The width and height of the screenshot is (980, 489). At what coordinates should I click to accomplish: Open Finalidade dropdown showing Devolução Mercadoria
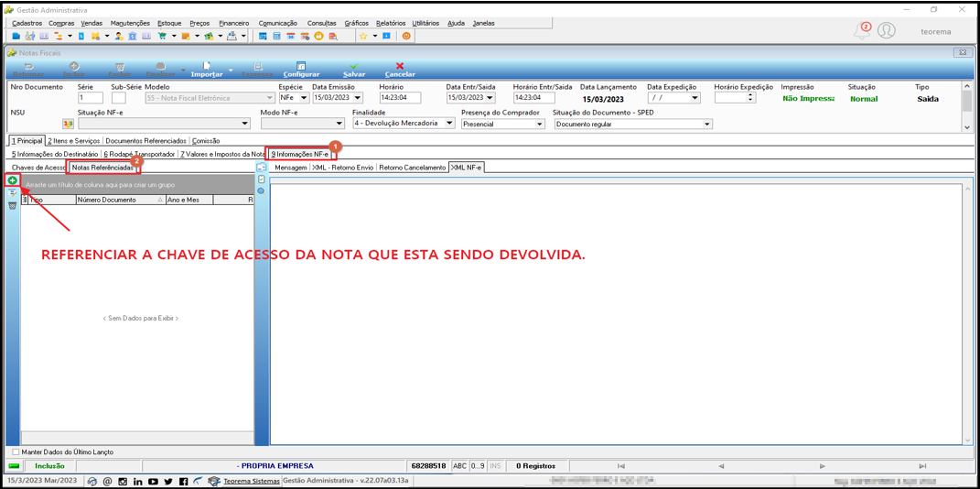pyautogui.click(x=450, y=124)
